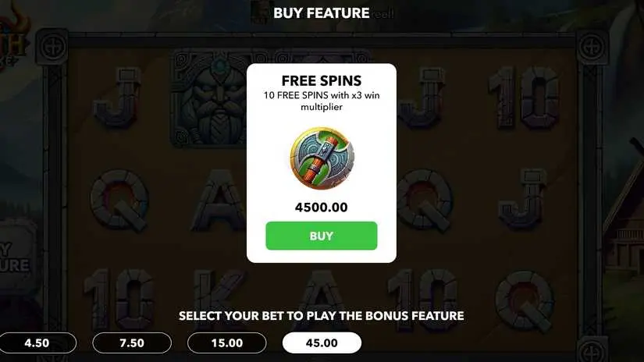
Task: Click the FREE SPINS card heading
Action: pos(322,80)
